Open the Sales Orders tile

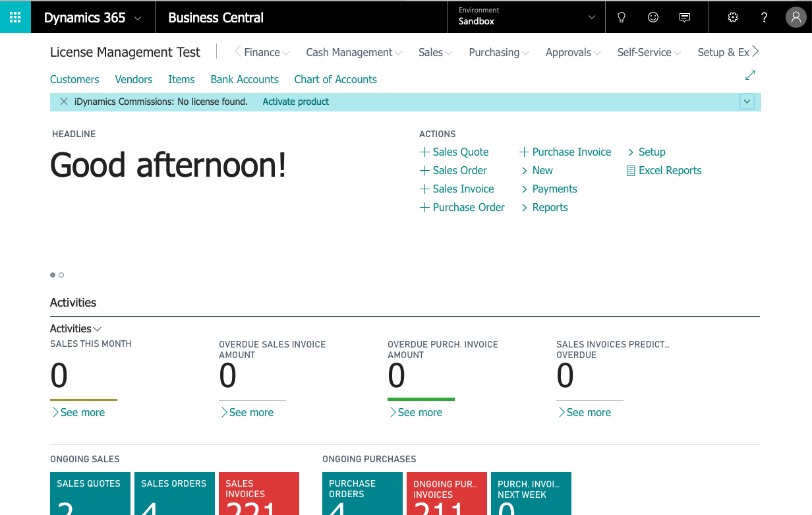(x=175, y=493)
